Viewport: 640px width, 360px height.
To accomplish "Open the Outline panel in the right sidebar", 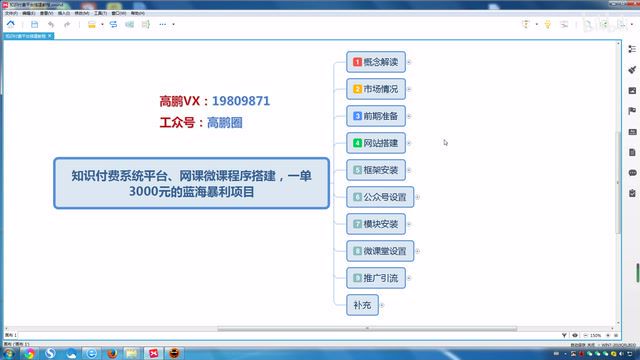I will coord(632,49).
